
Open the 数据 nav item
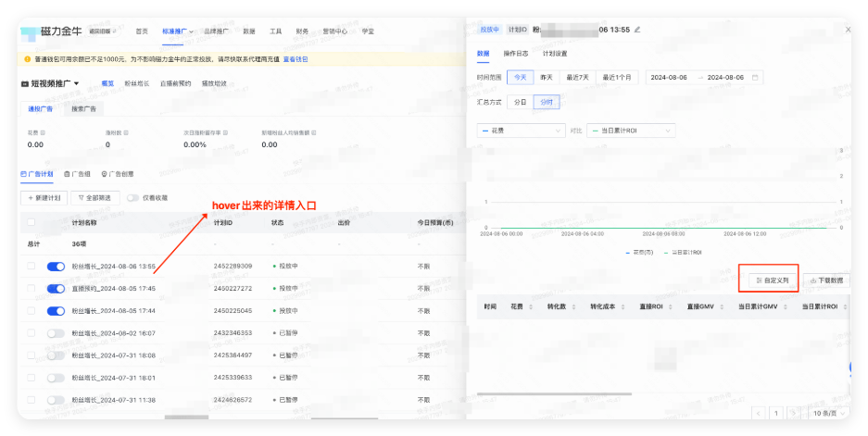(x=249, y=31)
